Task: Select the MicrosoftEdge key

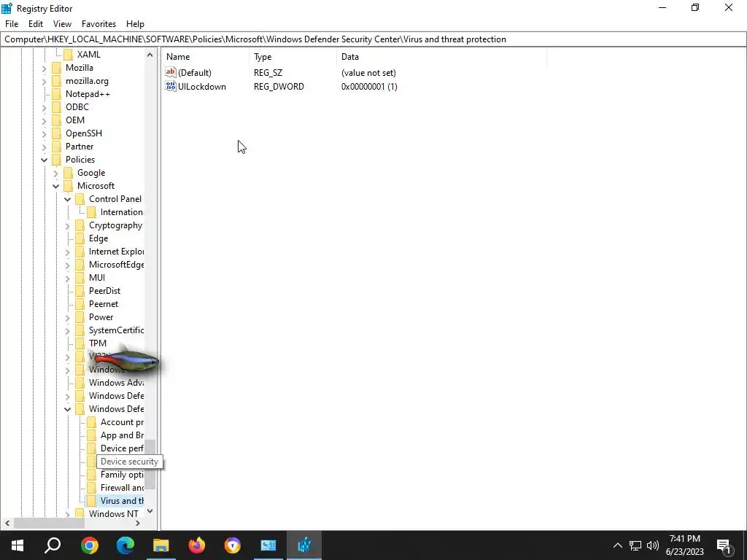Action: 116,264
